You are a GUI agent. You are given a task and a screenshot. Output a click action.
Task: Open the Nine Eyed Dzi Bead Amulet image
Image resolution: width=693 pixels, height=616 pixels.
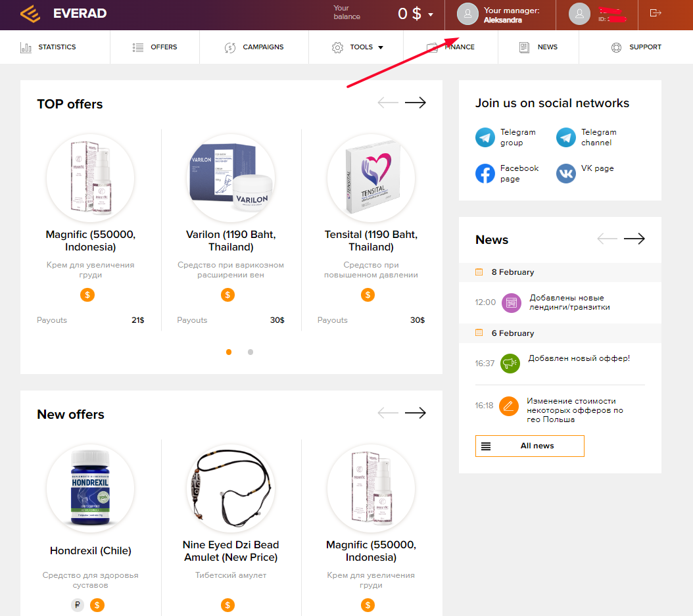click(x=231, y=488)
